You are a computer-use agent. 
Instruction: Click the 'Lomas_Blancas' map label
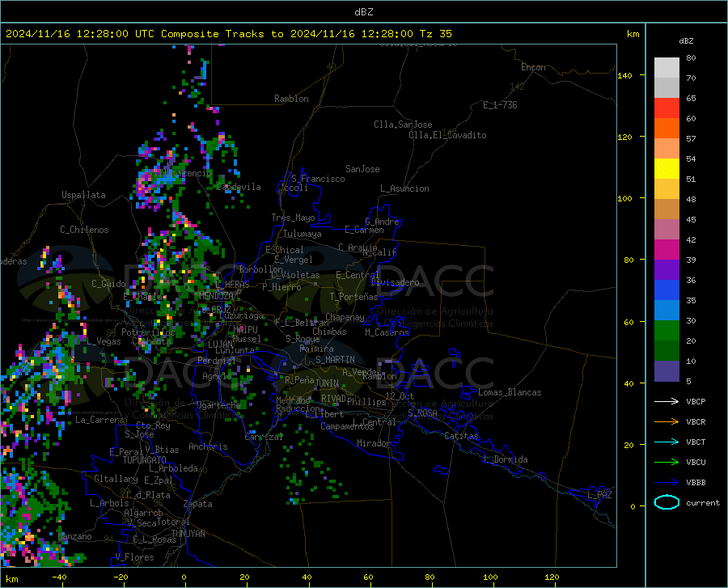(510, 392)
